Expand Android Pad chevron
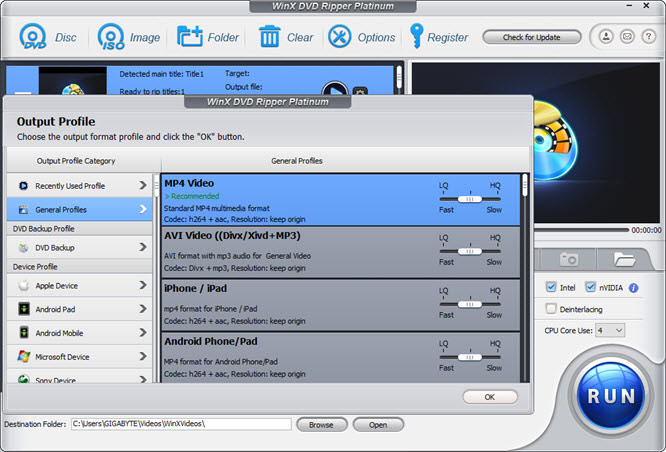The height and width of the screenshot is (452, 666). pyautogui.click(x=143, y=309)
